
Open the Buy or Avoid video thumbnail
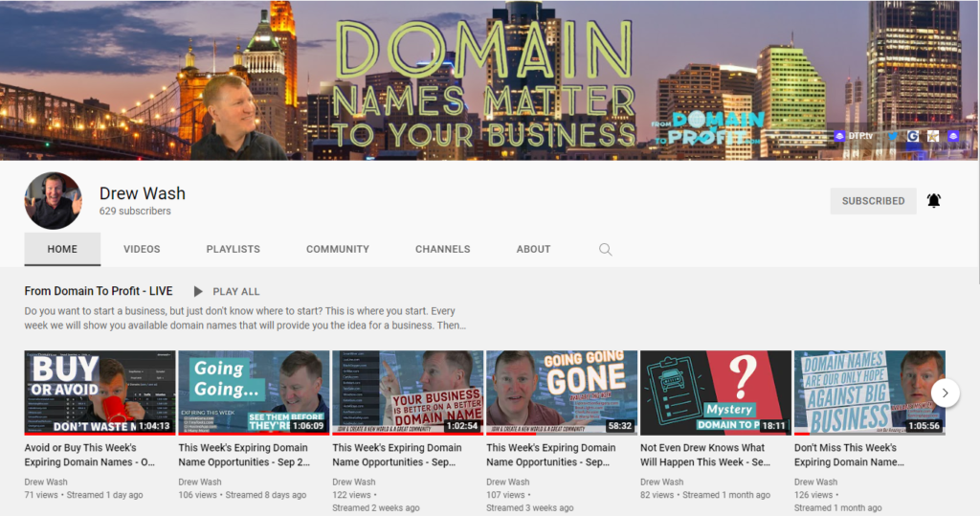coord(100,393)
